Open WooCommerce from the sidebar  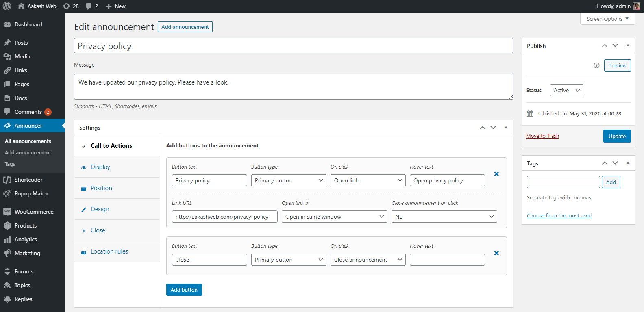click(x=34, y=212)
